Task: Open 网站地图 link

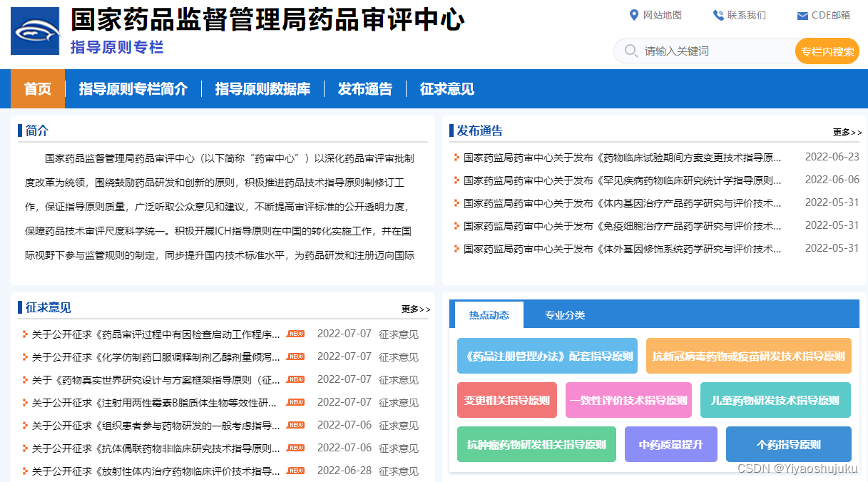Action: (x=662, y=15)
